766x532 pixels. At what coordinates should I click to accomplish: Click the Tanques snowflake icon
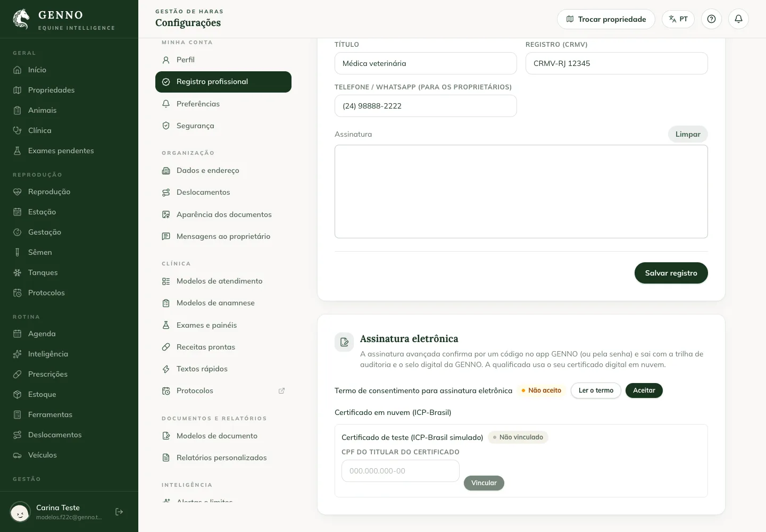17,272
